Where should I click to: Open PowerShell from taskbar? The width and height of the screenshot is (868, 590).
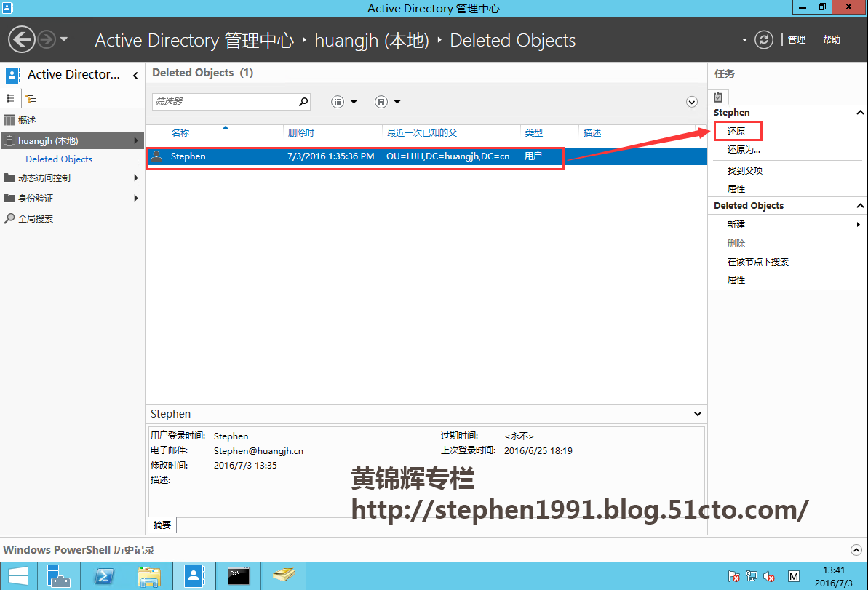pos(104,576)
